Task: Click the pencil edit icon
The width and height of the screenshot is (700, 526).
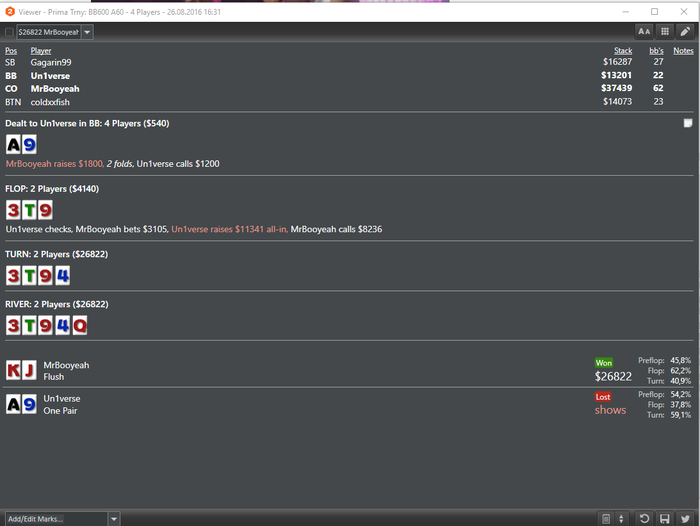Action: click(x=685, y=31)
